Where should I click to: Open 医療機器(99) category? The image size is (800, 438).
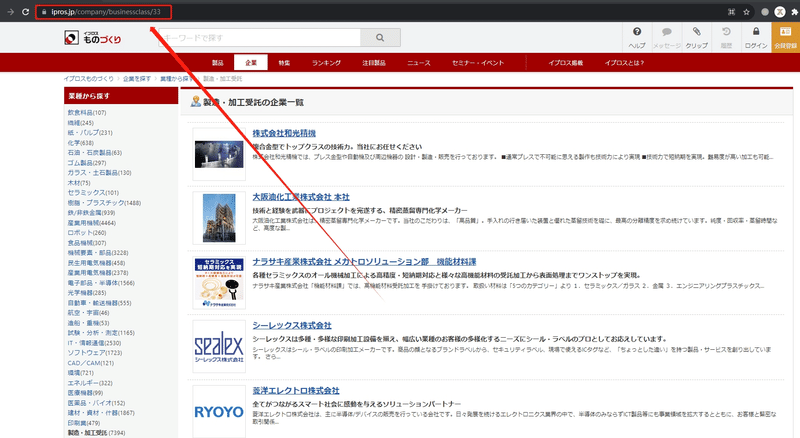85,393
